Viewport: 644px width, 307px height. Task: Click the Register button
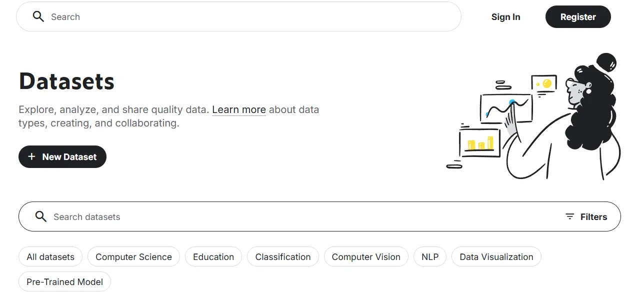click(578, 16)
